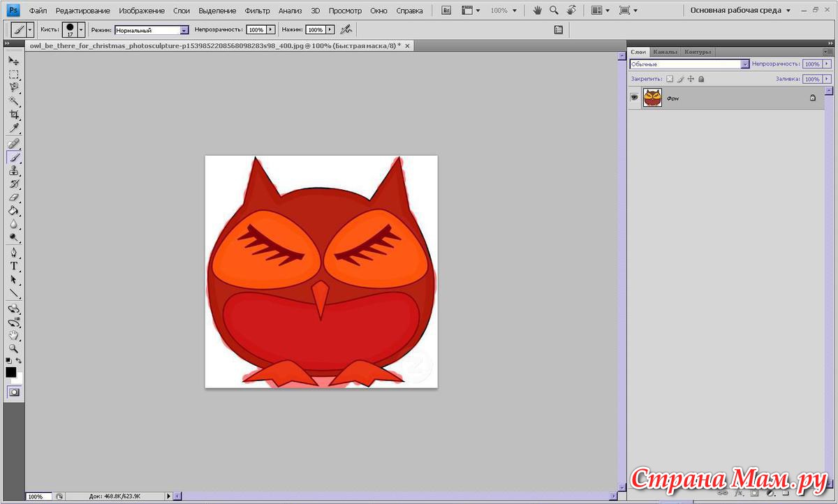Select the Magic Wand tool

(13, 101)
